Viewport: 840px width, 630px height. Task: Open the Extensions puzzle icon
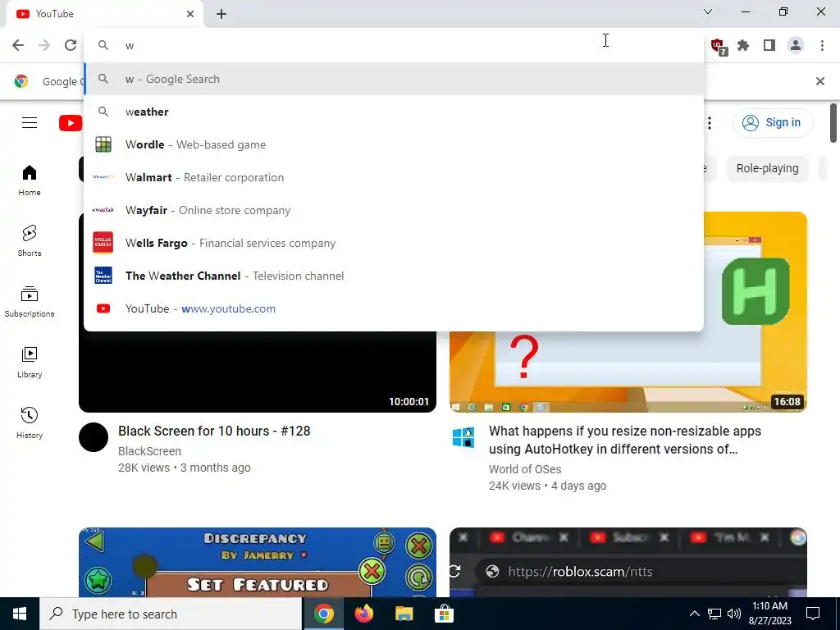[x=743, y=46]
